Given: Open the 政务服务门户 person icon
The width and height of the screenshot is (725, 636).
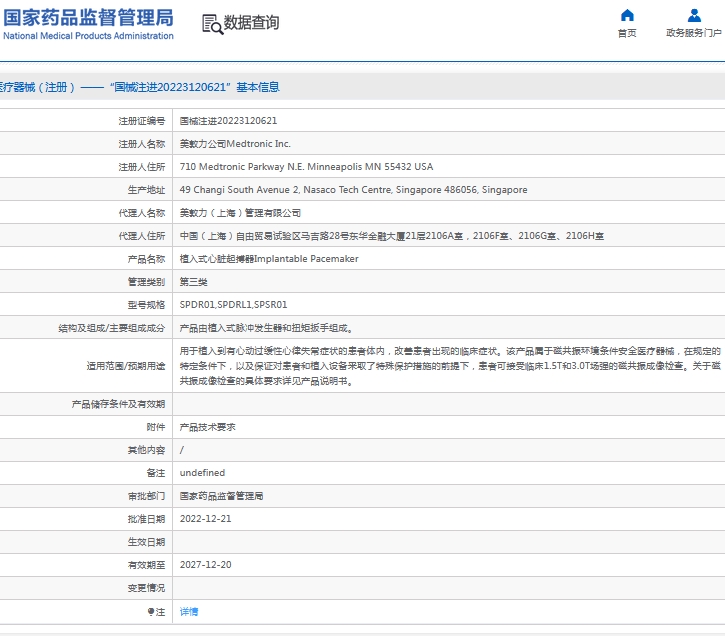Looking at the screenshot, I should (694, 15).
